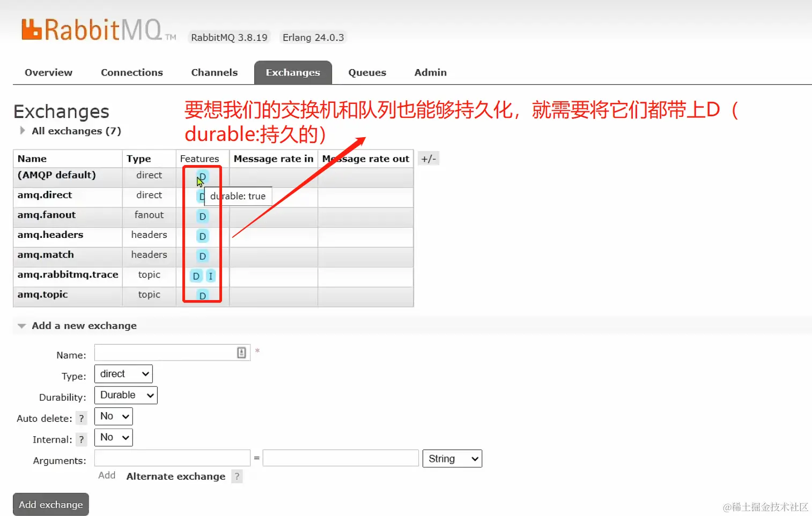
Task: Open the amq.headers exchange
Action: coord(50,235)
